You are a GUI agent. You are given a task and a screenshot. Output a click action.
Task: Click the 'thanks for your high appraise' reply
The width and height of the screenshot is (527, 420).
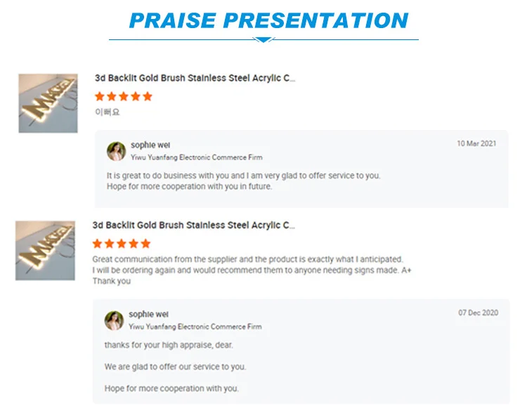(x=169, y=346)
